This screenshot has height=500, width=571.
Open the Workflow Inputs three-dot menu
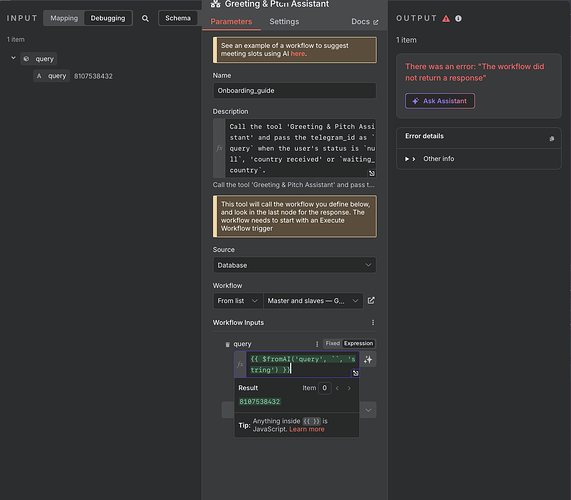(373, 323)
